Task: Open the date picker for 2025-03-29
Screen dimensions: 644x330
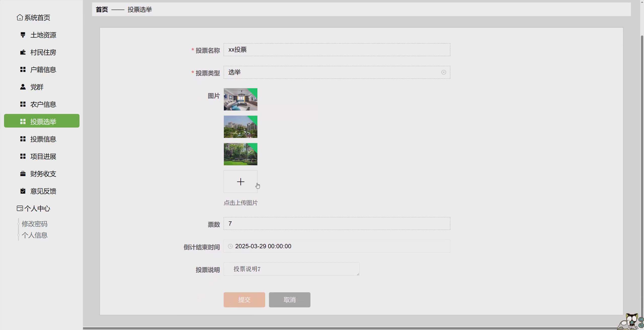Action: tap(263, 246)
